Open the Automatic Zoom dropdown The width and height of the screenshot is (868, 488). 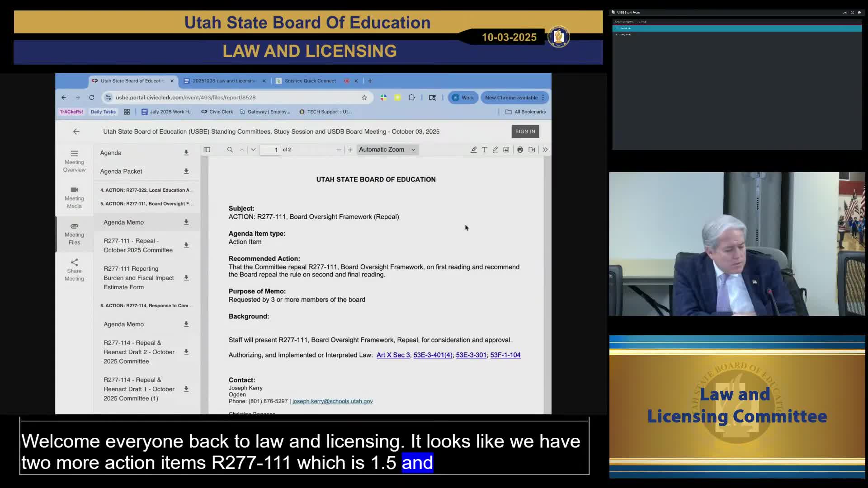387,150
